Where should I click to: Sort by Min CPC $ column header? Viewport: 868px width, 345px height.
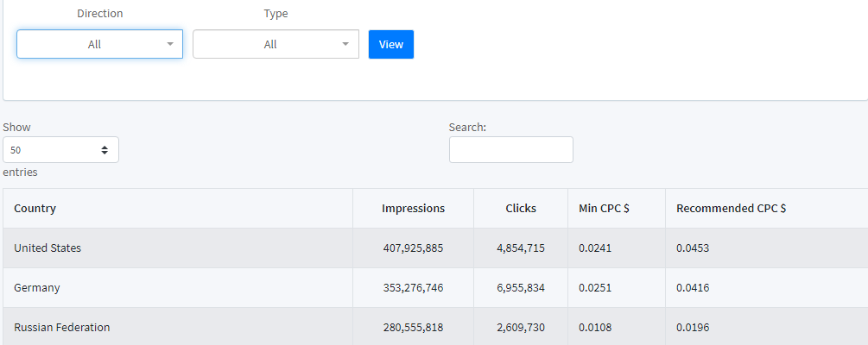pyautogui.click(x=604, y=208)
